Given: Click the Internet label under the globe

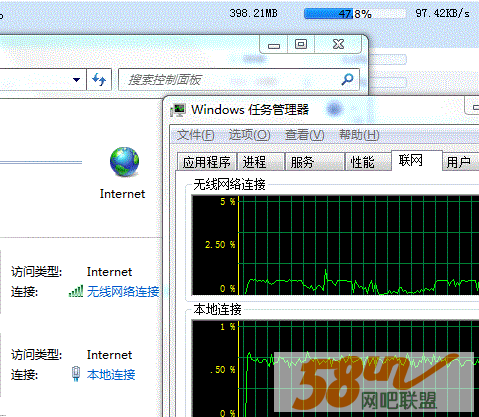Looking at the screenshot, I should pyautogui.click(x=122, y=194).
